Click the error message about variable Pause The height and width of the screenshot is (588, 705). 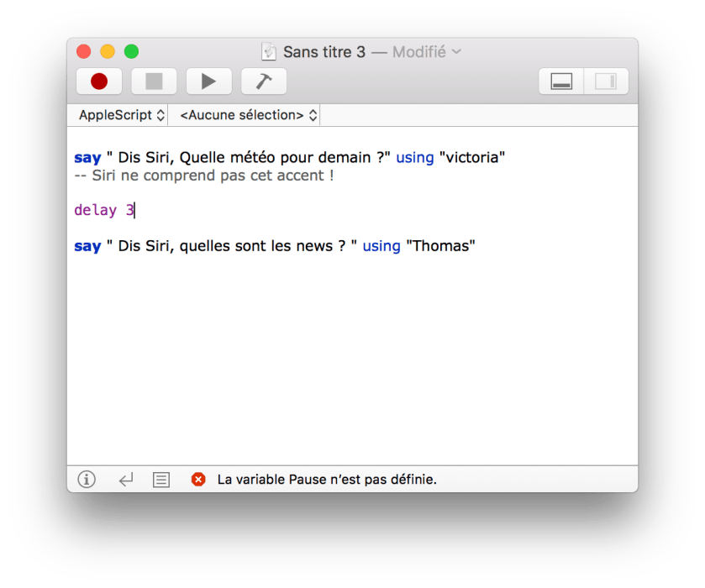(x=327, y=480)
